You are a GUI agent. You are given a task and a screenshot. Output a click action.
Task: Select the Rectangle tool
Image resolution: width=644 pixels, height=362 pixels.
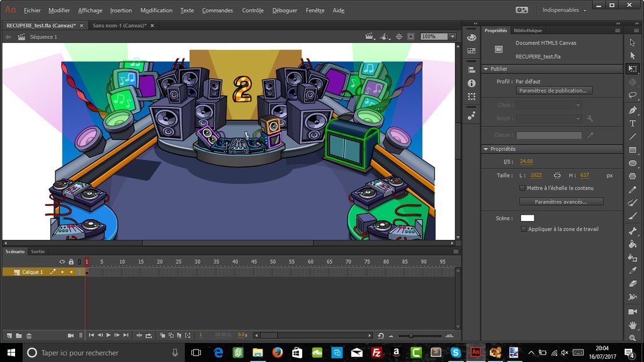[x=633, y=150]
